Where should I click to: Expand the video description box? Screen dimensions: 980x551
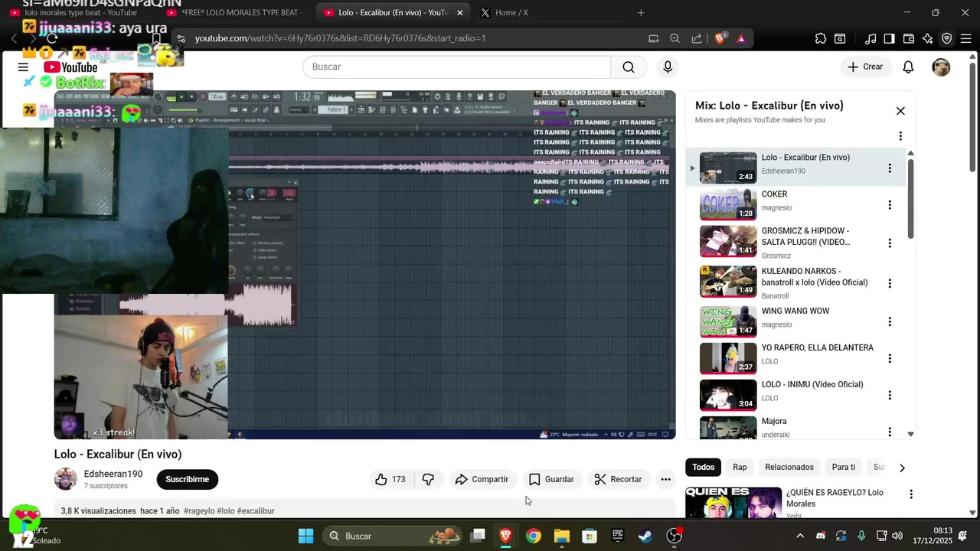[x=364, y=510]
